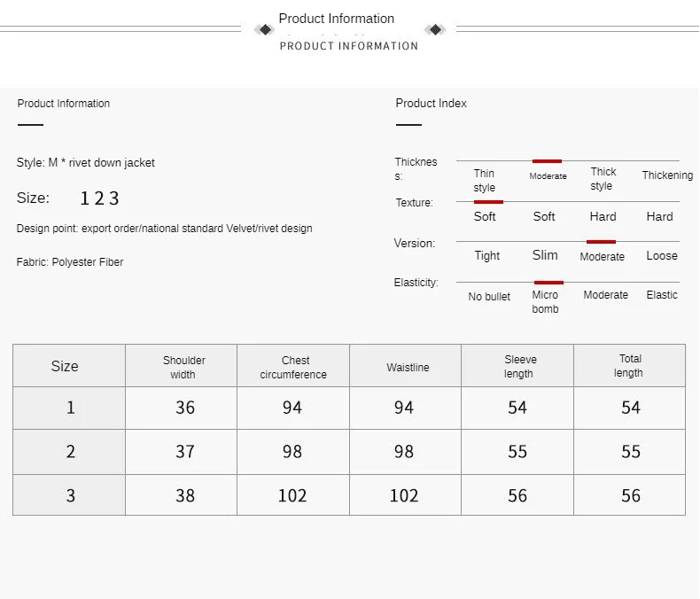Click shoulder width cell '38'

(182, 495)
